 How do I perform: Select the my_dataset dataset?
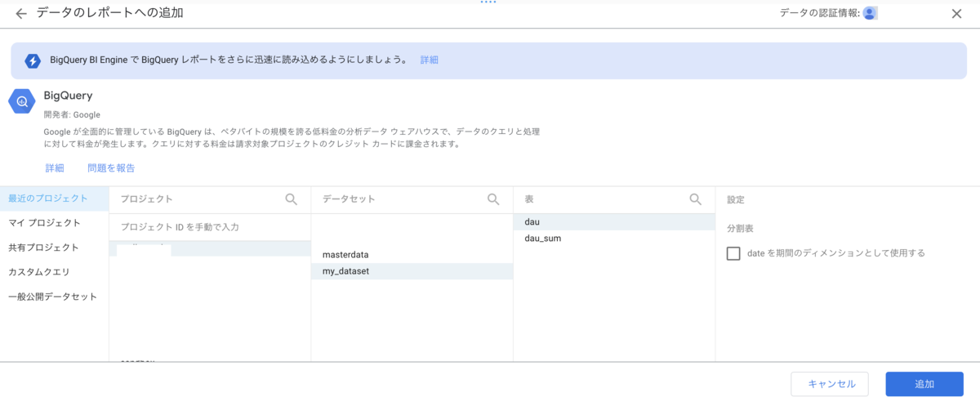pos(412,271)
